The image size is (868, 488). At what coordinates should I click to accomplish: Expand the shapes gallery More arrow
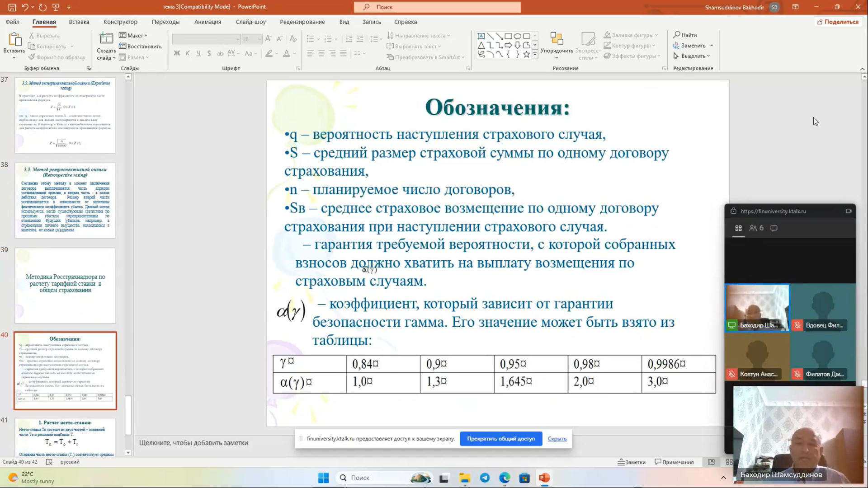[535, 55]
